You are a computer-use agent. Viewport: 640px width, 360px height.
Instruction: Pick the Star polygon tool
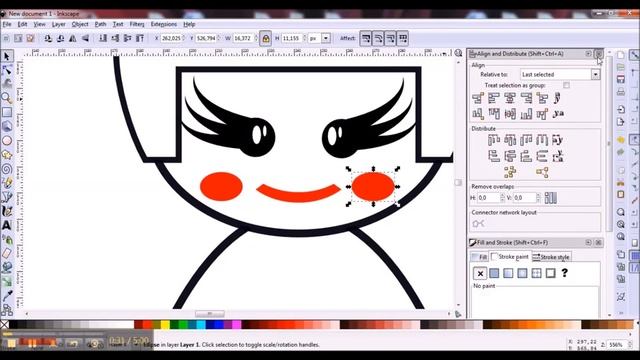pos(7,155)
